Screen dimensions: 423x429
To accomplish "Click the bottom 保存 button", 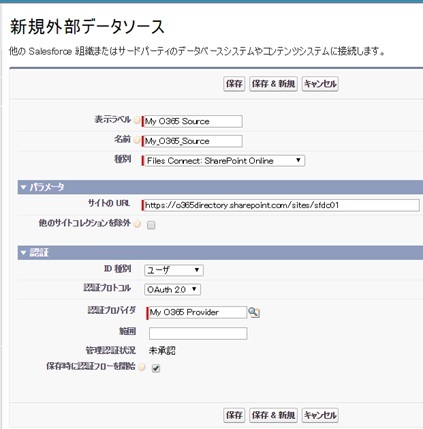I will (234, 415).
